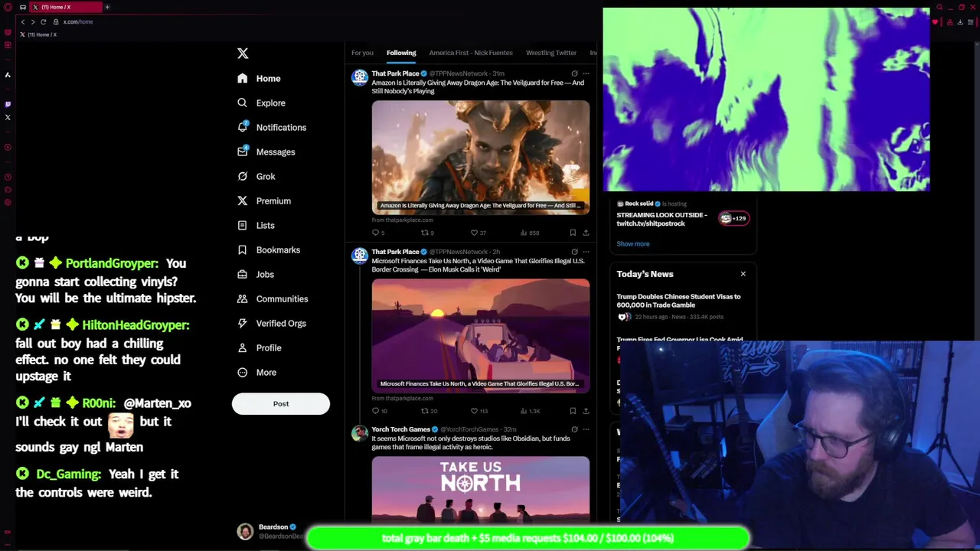Open Explore in the X sidebar
The image size is (980, 551).
pyautogui.click(x=262, y=103)
